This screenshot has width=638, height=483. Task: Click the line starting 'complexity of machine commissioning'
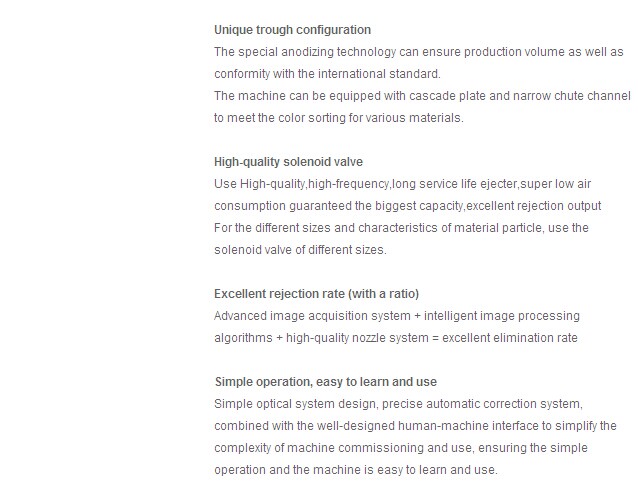click(401, 448)
